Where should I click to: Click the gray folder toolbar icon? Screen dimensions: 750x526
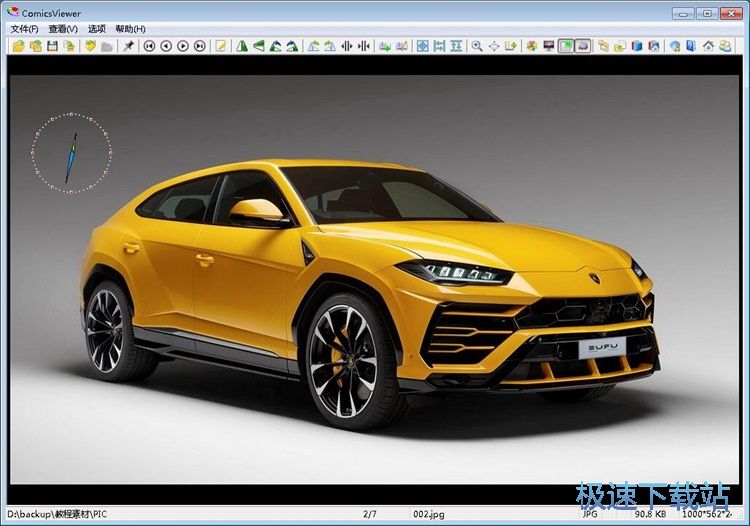coord(107,46)
